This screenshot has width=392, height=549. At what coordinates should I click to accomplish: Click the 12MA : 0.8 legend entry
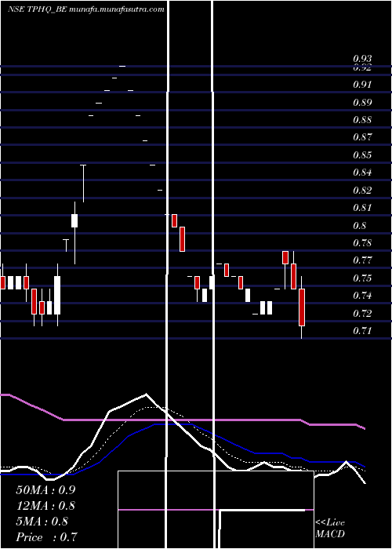(45, 506)
